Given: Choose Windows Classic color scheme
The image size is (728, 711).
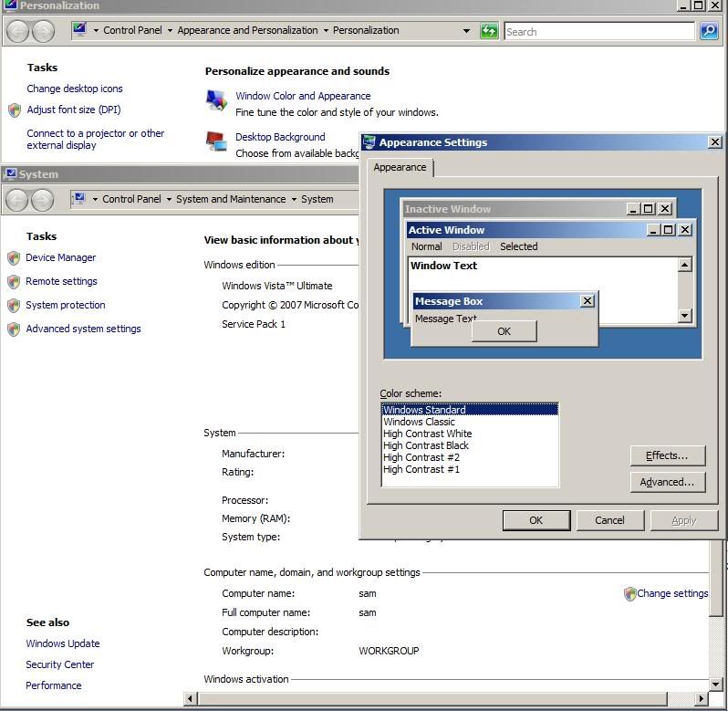Looking at the screenshot, I should click(419, 422).
